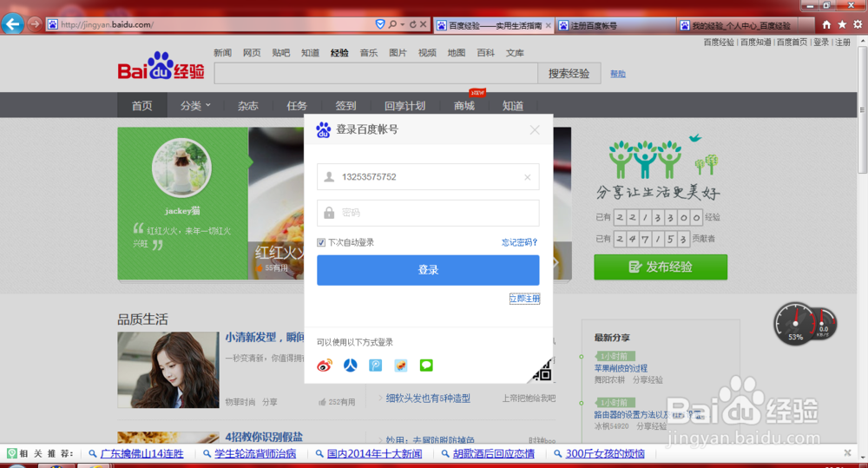Image resolution: width=868 pixels, height=468 pixels.
Task: Open the 知道 item in the dark nav bar
Action: coord(513,106)
